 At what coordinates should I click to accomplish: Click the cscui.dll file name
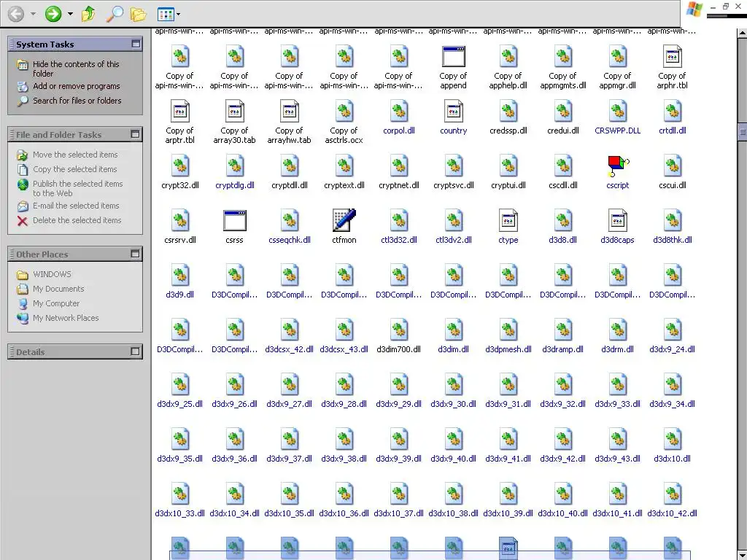click(672, 185)
